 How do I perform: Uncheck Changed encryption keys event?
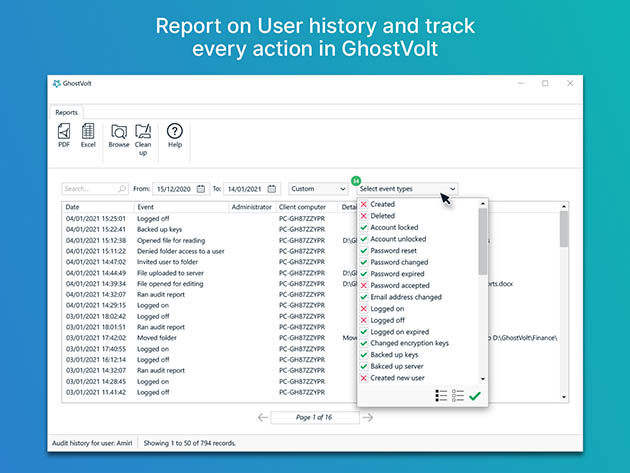click(x=364, y=343)
